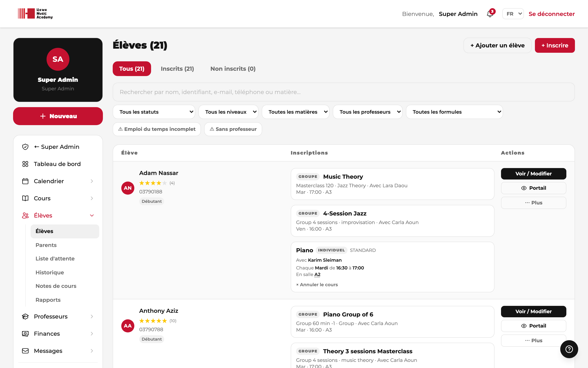The image size is (588, 368).
Task: Collapse the Élèves submenu chevron
Action: 92,215
